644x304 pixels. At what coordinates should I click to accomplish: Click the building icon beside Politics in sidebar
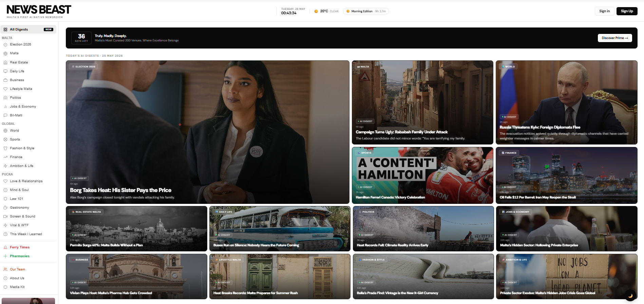click(5, 98)
